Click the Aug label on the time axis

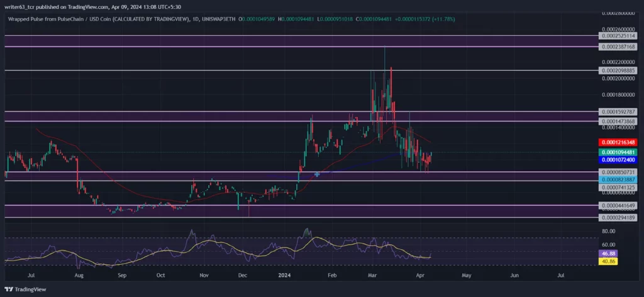click(80, 275)
